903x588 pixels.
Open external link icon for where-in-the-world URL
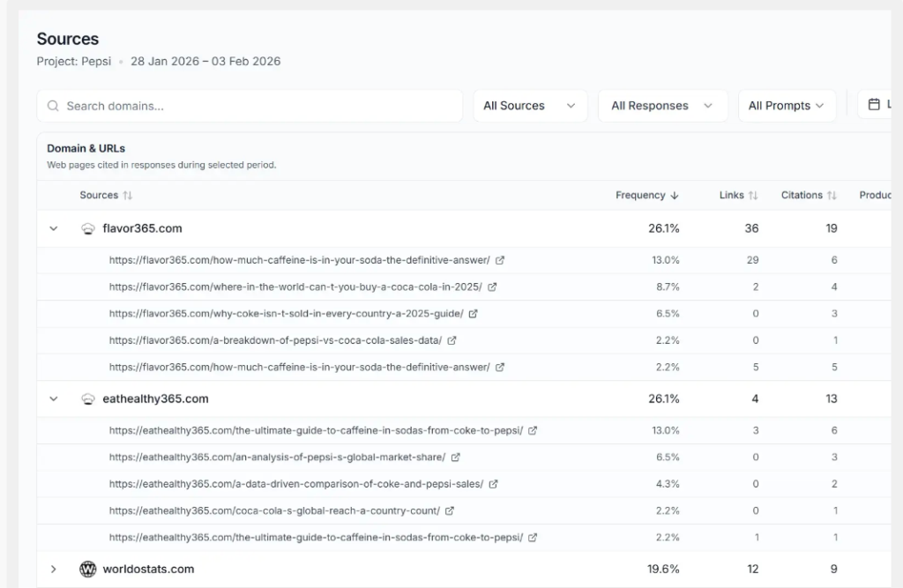(493, 287)
